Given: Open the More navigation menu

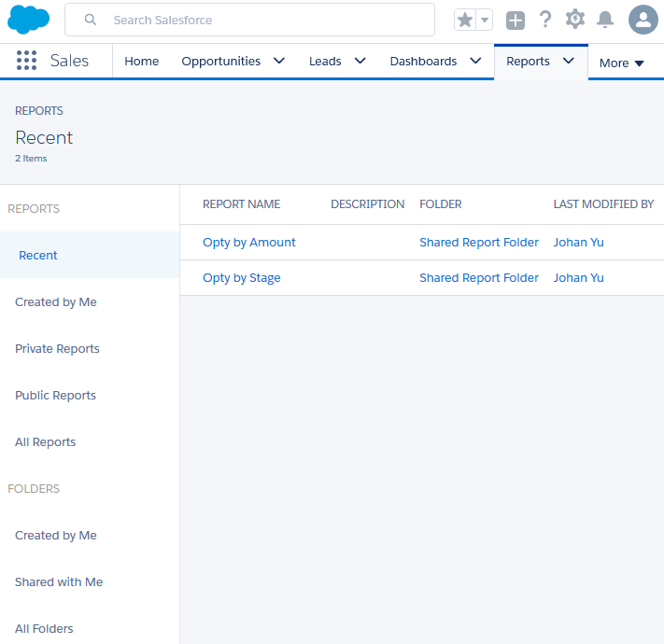Looking at the screenshot, I should [622, 63].
